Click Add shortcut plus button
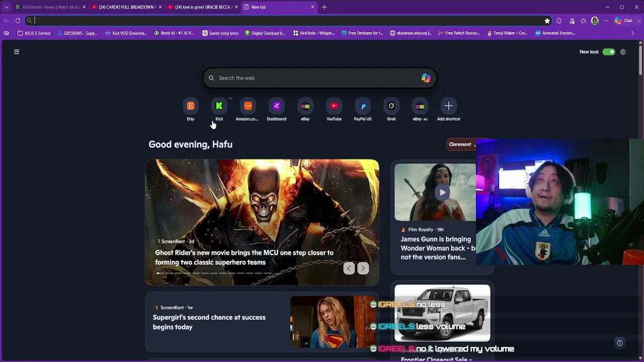644x362 pixels. point(449,106)
